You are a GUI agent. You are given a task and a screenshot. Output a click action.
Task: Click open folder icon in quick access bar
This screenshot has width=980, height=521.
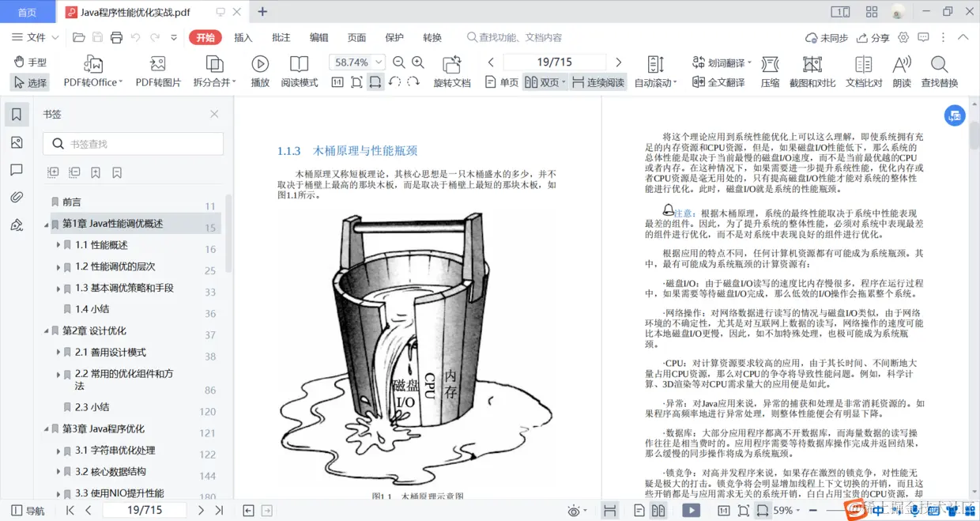78,37
